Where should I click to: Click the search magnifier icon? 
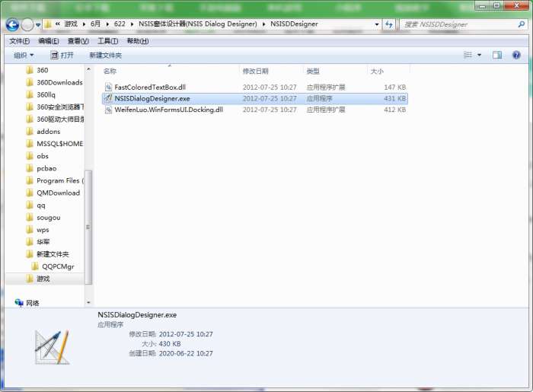click(522, 24)
